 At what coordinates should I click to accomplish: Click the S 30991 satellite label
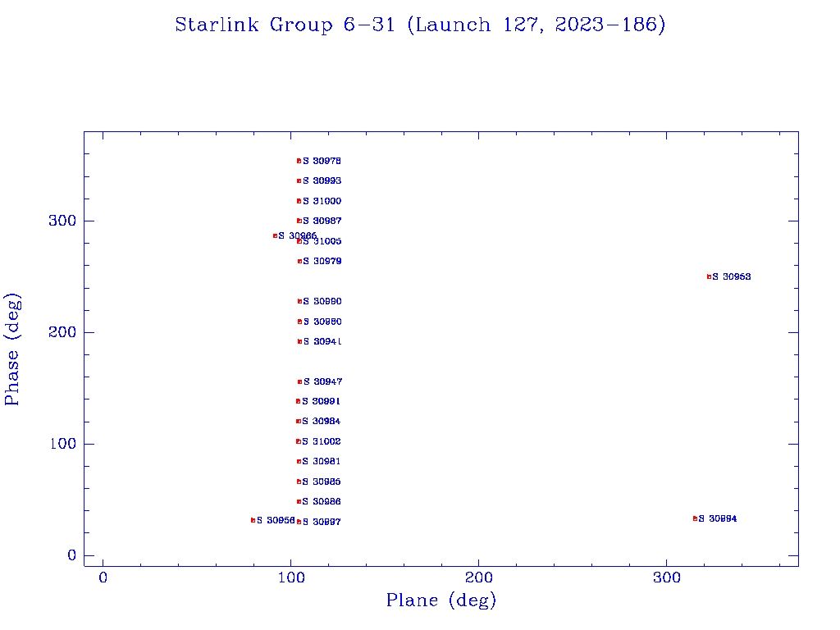(321, 401)
